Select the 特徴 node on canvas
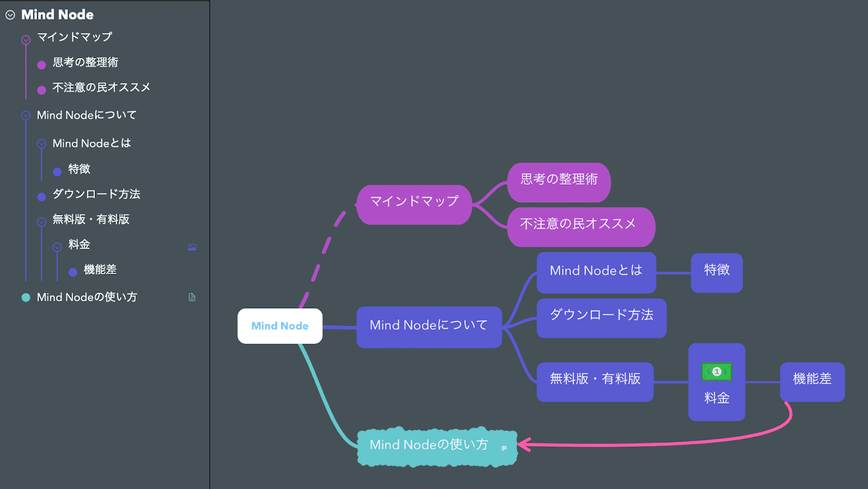The height and width of the screenshot is (489, 868). point(717,272)
